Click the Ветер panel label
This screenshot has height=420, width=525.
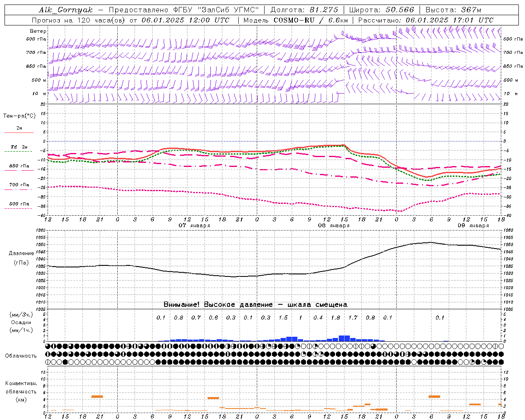[38, 31]
